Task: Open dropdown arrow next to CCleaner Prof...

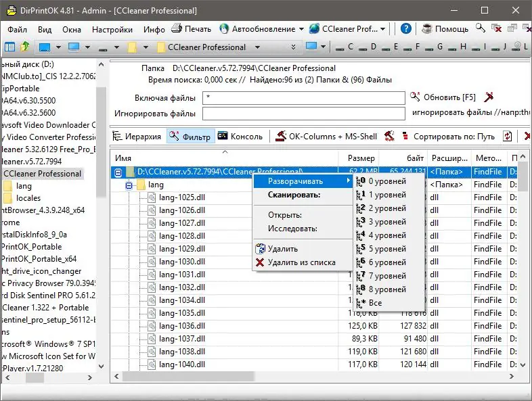Action: point(382,29)
